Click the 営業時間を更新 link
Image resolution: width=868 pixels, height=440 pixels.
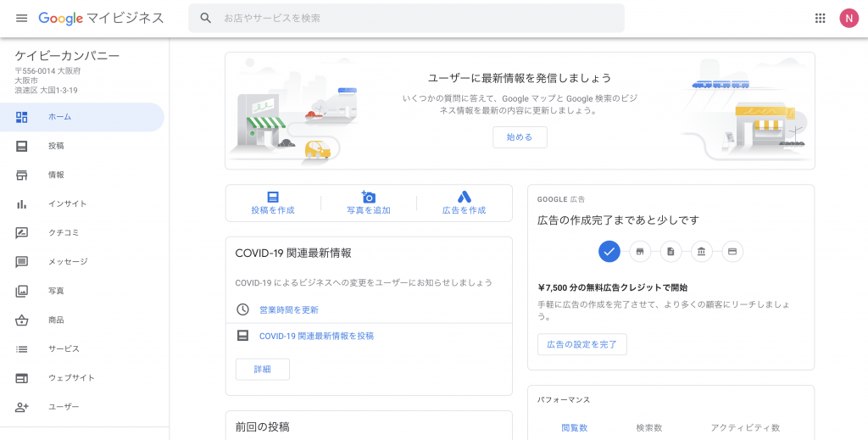(x=289, y=310)
